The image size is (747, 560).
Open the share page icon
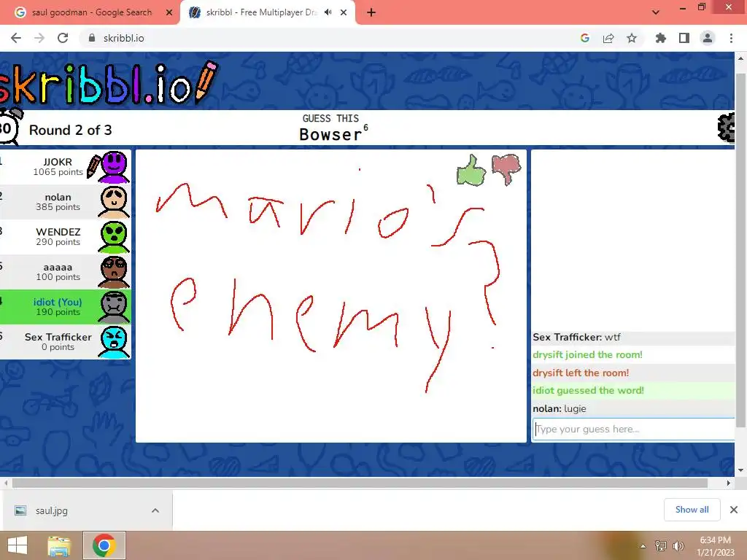pos(608,38)
